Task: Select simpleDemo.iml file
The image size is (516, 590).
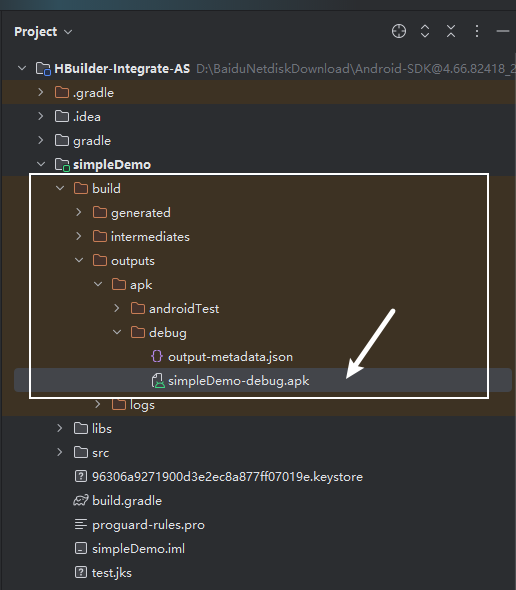Action: [138, 549]
